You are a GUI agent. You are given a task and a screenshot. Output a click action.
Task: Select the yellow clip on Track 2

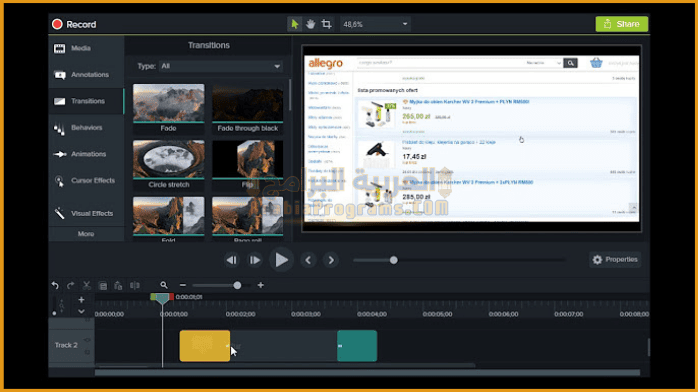[205, 346]
